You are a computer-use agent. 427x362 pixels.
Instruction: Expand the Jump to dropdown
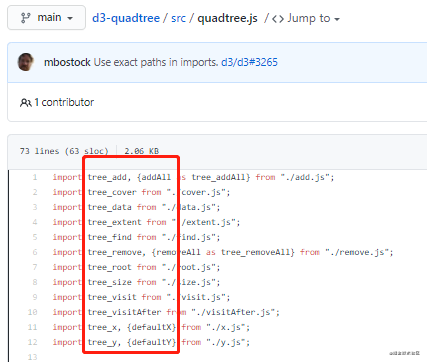(306, 18)
